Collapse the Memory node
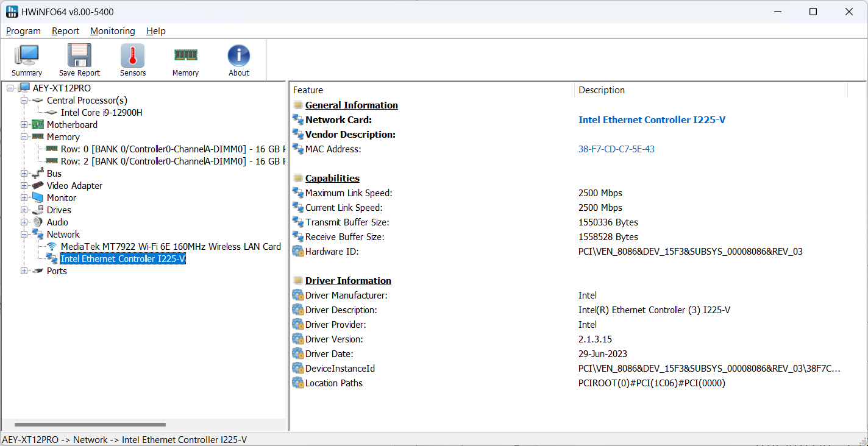868x446 pixels. click(24, 137)
